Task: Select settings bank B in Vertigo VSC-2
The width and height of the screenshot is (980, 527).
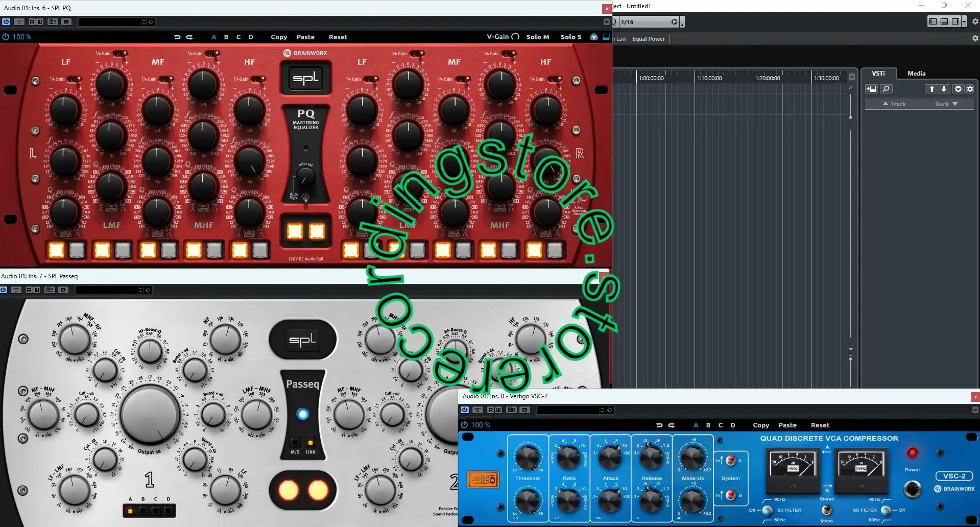Action: click(708, 425)
